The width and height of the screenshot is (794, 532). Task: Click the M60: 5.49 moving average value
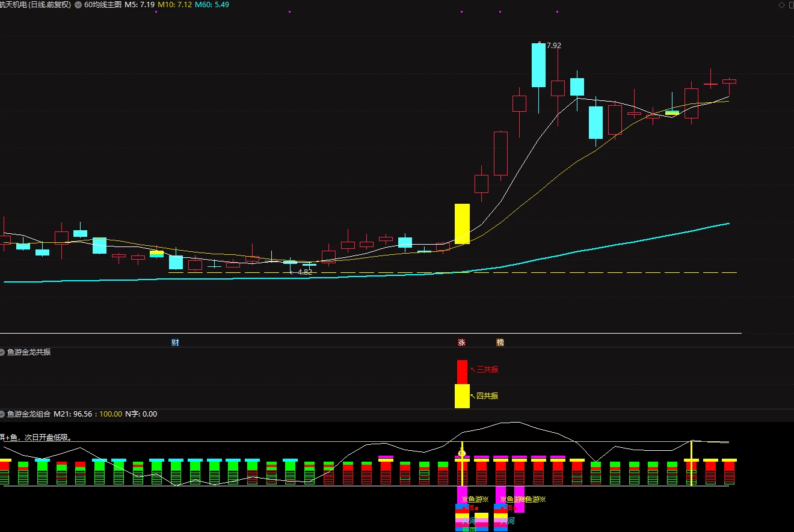[x=212, y=5]
